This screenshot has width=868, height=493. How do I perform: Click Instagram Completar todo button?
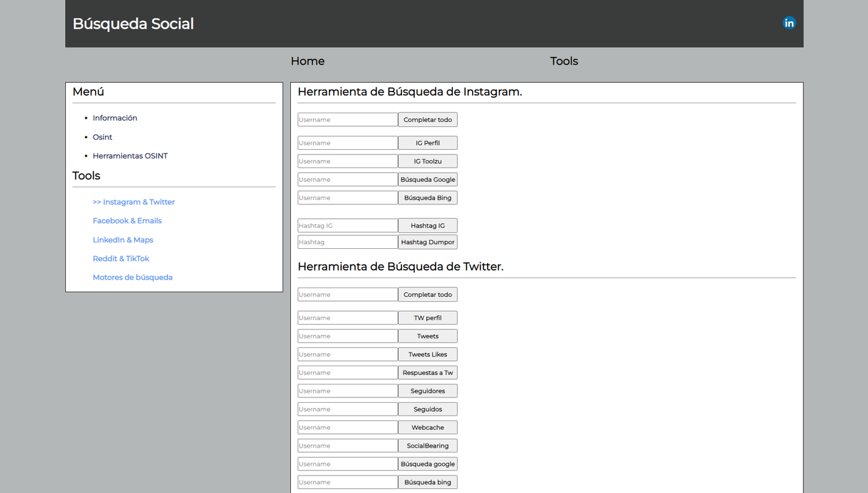click(428, 120)
